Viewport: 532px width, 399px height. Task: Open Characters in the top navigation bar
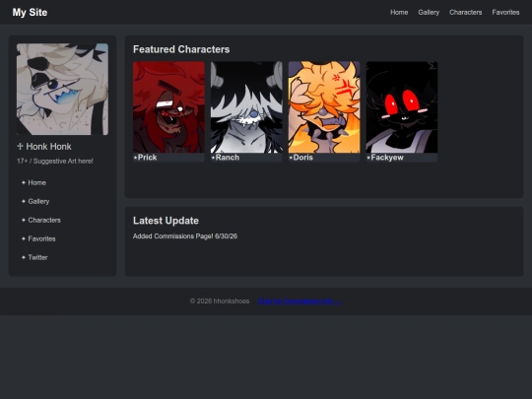465,12
